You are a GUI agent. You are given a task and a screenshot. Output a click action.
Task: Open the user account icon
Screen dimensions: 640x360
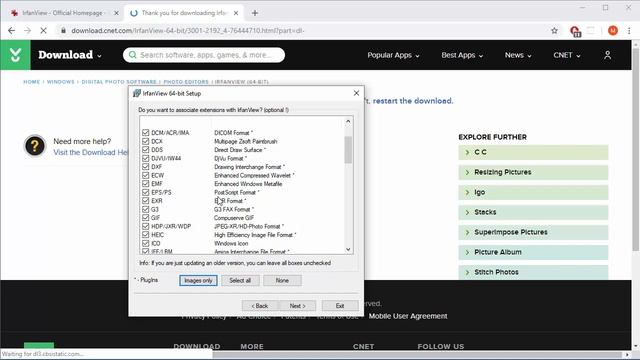[x=607, y=55]
